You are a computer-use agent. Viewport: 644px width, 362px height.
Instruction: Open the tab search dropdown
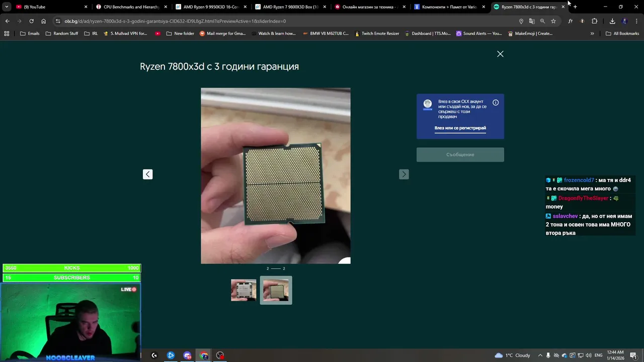[7, 7]
